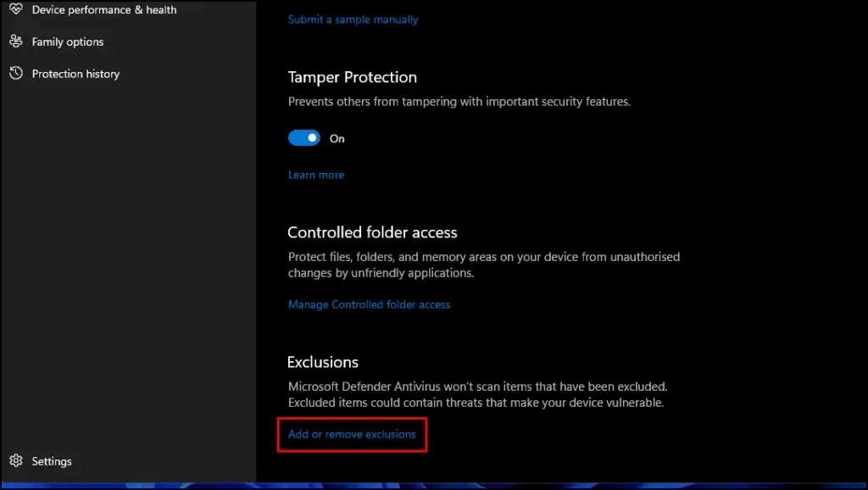The height and width of the screenshot is (490, 868).
Task: Click the Manage Controlled folder access link
Action: click(x=369, y=304)
